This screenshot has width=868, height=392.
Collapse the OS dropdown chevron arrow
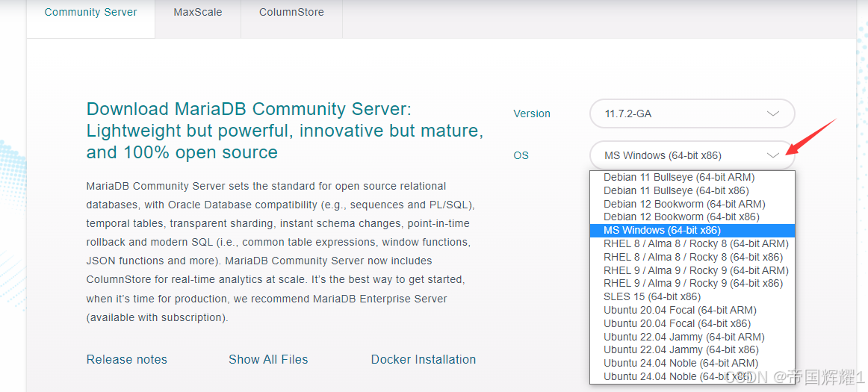click(773, 155)
